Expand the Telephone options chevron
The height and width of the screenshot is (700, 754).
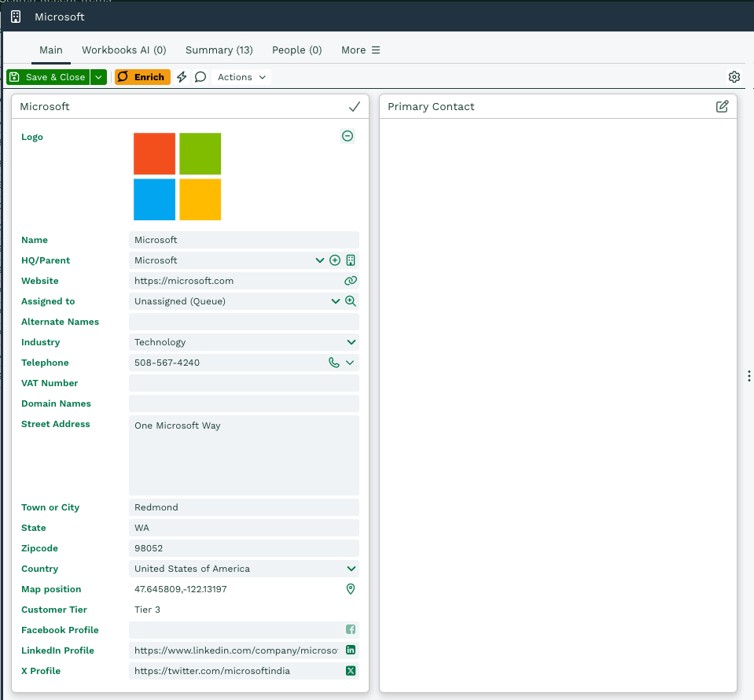[350, 363]
